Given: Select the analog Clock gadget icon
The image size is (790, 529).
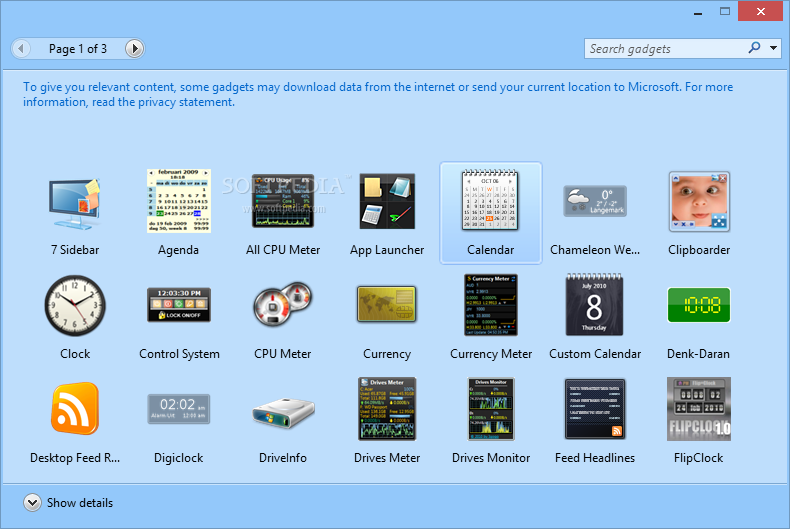Looking at the screenshot, I should coord(75,305).
